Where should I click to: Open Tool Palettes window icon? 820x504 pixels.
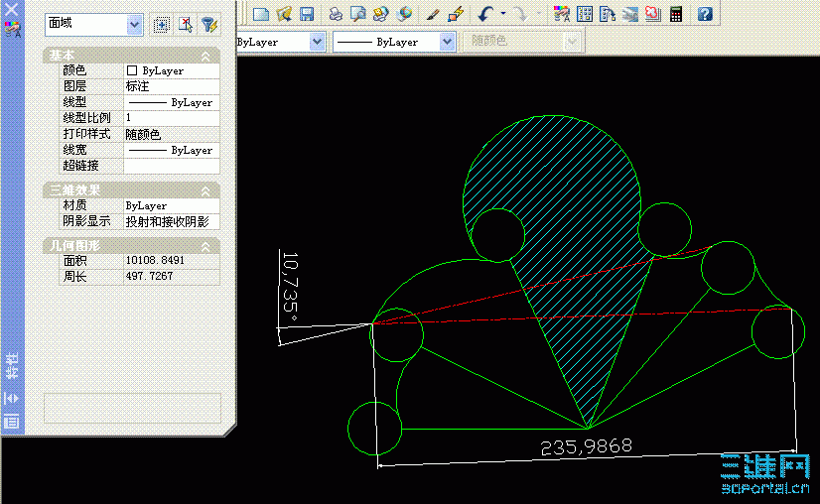point(608,14)
